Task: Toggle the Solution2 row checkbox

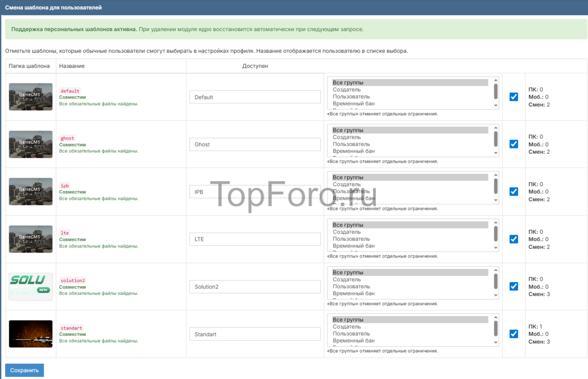Action: (514, 286)
